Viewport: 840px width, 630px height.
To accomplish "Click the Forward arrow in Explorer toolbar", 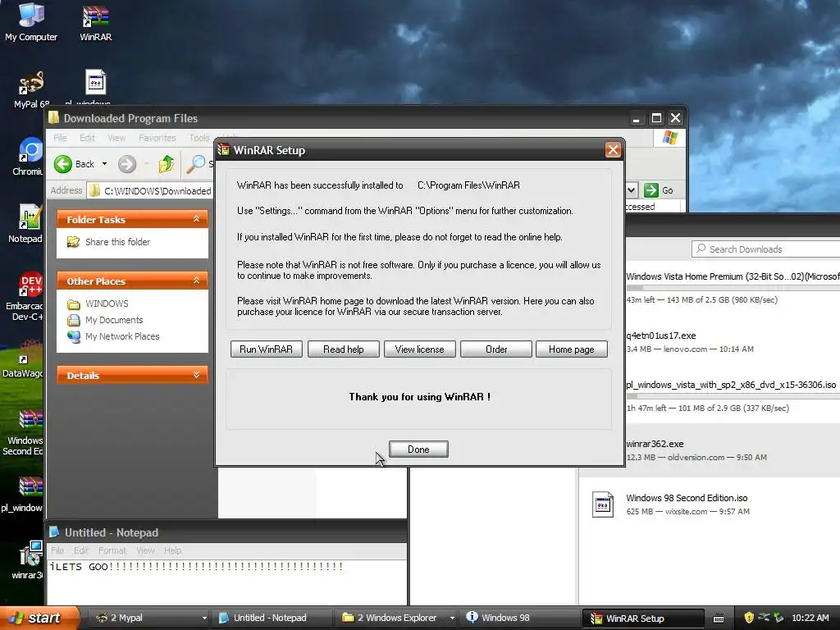I will click(x=127, y=164).
